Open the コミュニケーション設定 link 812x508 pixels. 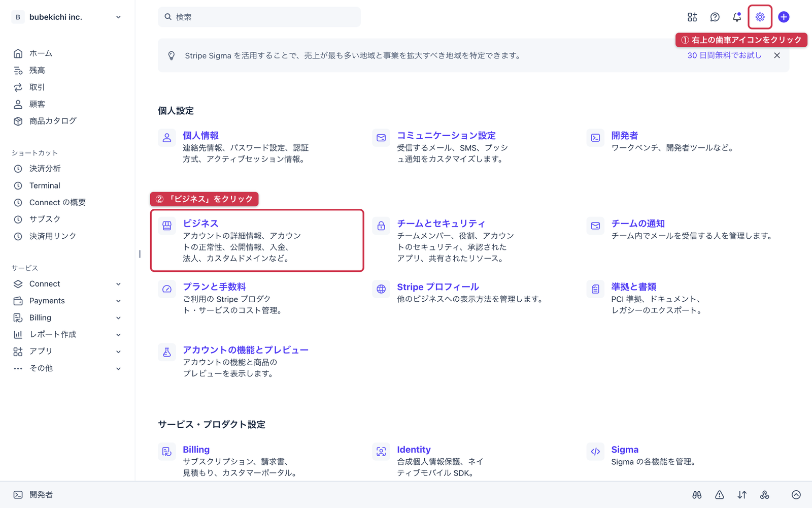point(447,136)
